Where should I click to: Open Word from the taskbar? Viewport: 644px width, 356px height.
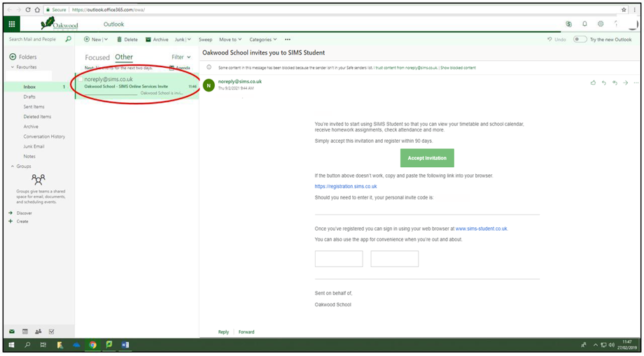[x=125, y=345]
